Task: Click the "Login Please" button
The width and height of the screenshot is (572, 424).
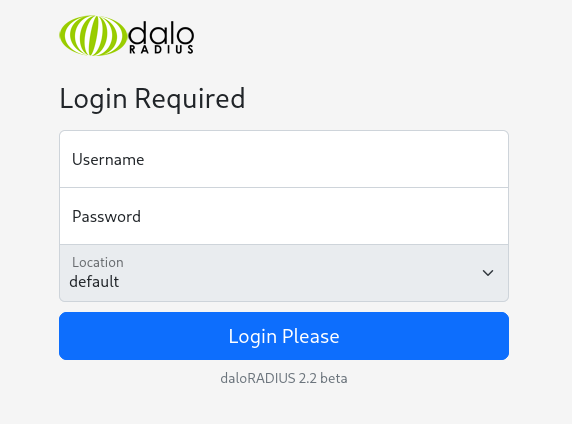Action: (284, 336)
